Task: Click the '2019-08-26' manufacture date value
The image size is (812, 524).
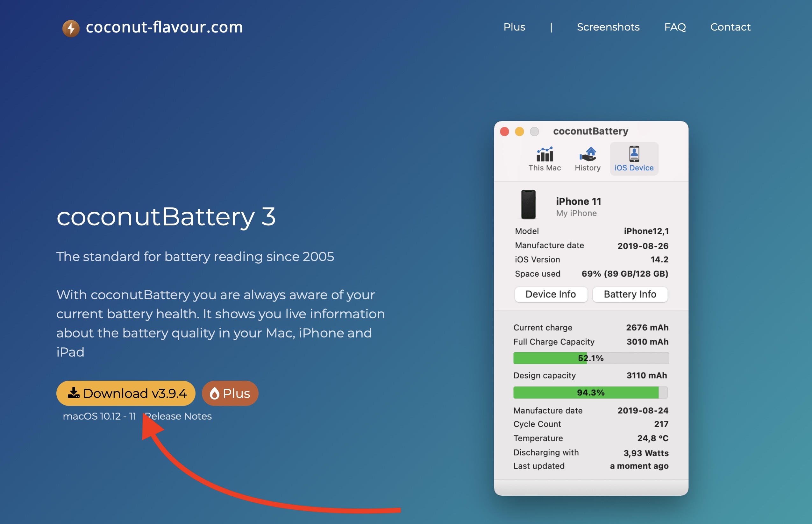Action: (x=643, y=246)
